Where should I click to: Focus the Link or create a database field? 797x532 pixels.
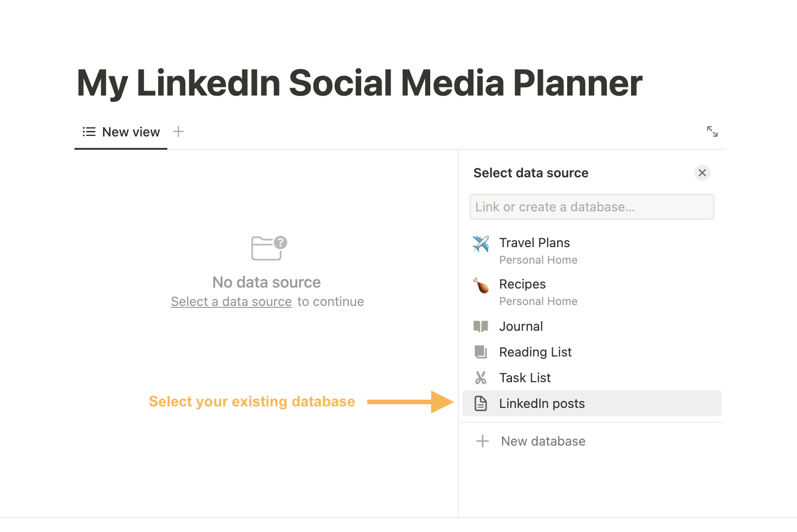(592, 207)
